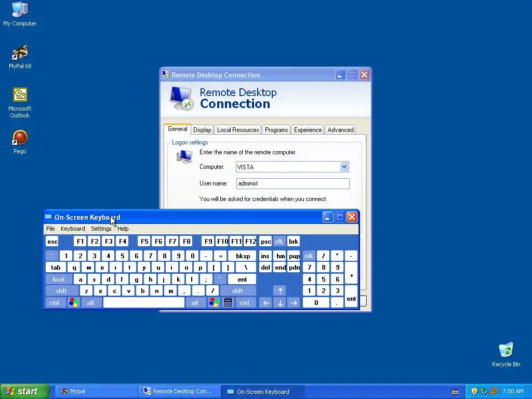Screen dimensions: 532x399
Task: Click On-Screen Keyboard taskbar button
Action: [x=262, y=391]
